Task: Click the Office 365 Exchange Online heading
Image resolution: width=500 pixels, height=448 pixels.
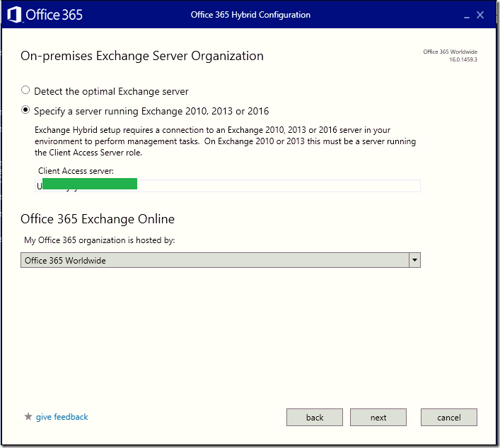Action: pos(98,219)
